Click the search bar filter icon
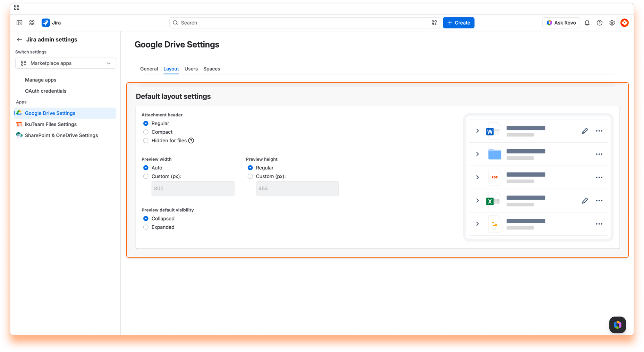The image size is (644, 352). pos(434,23)
